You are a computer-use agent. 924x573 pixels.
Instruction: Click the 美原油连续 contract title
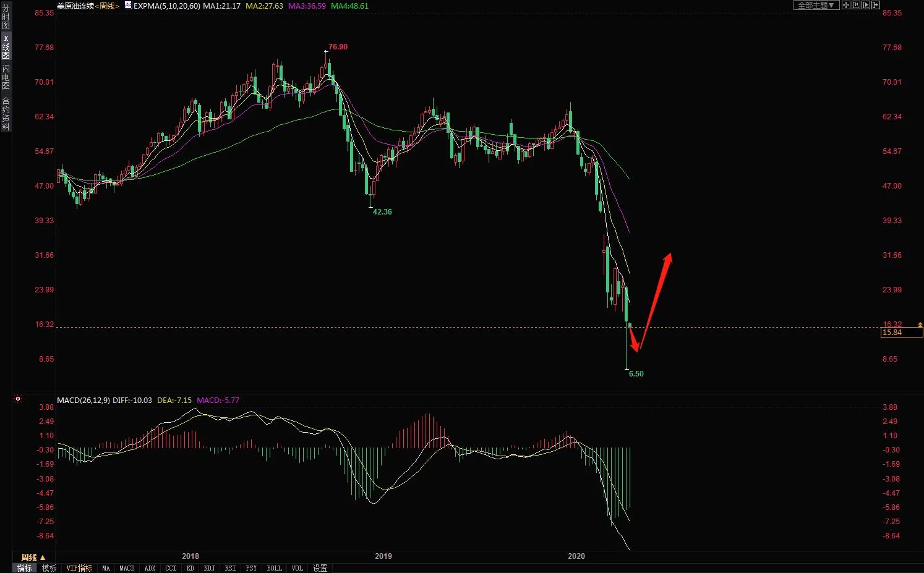(75, 6)
